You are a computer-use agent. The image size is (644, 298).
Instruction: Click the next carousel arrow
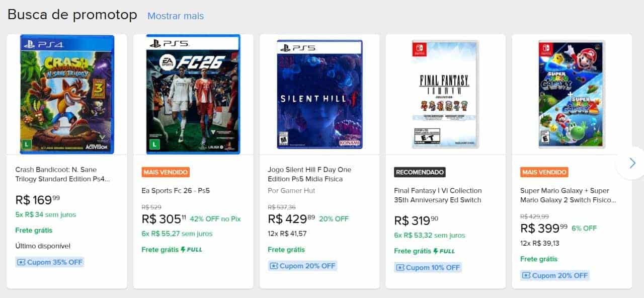coord(632,163)
